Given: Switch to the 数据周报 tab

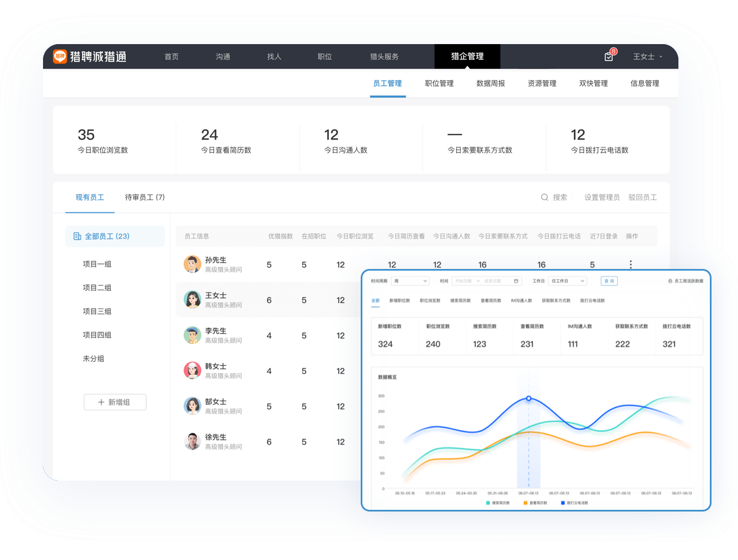Looking at the screenshot, I should pyautogui.click(x=490, y=84).
